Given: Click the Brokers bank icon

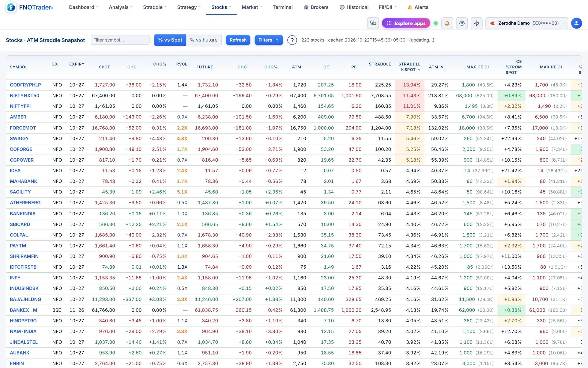Looking at the screenshot, I should [306, 7].
